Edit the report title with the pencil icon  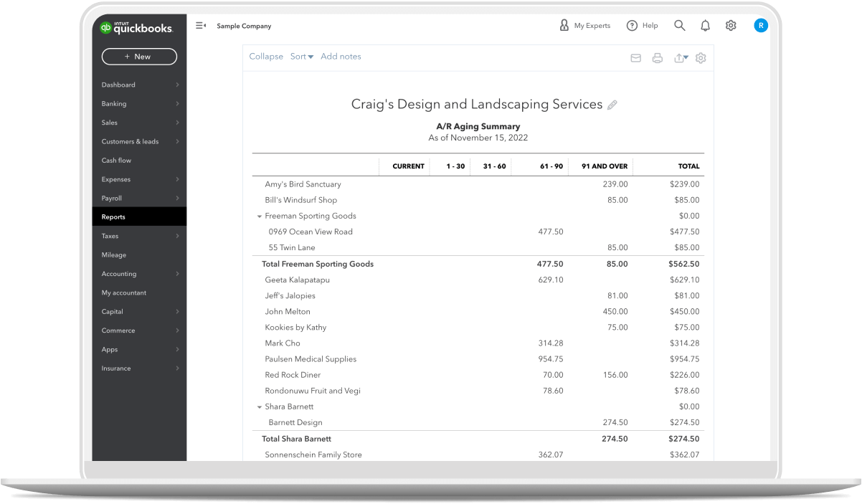pyautogui.click(x=612, y=105)
